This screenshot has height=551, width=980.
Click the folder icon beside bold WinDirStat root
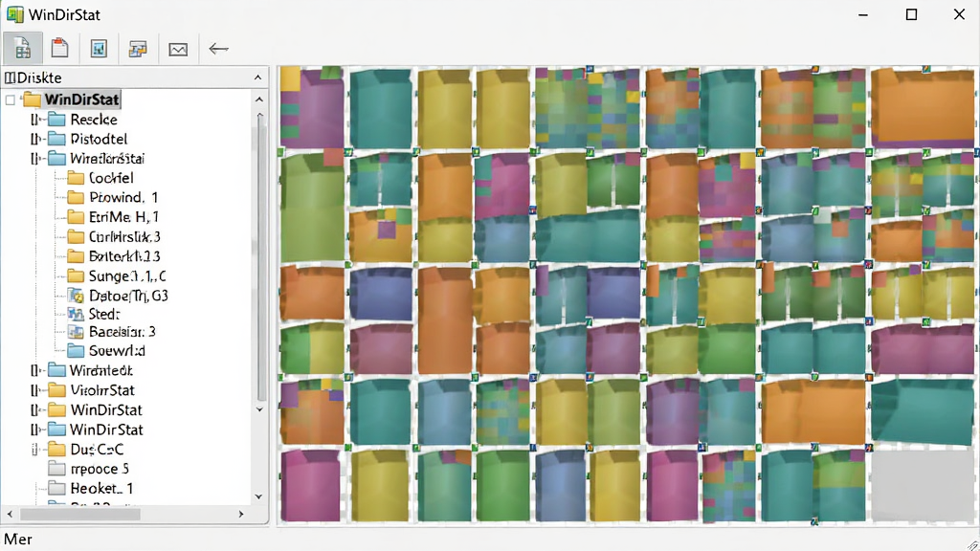(x=32, y=99)
